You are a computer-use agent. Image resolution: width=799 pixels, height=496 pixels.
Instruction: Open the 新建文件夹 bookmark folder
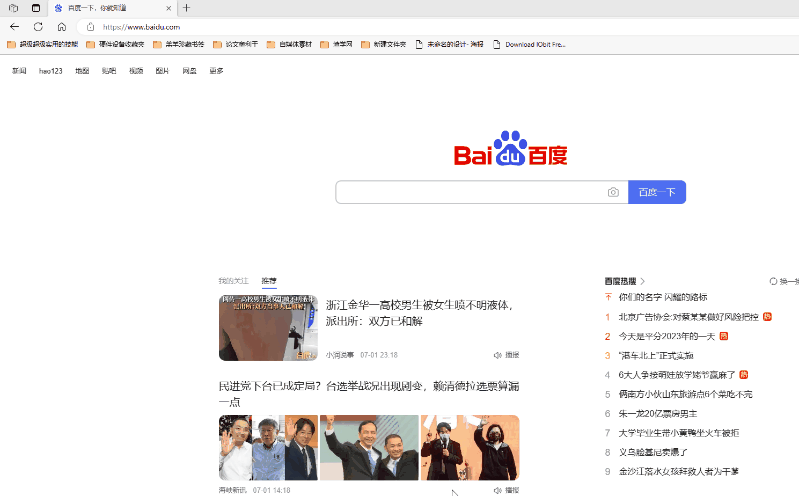(383, 44)
